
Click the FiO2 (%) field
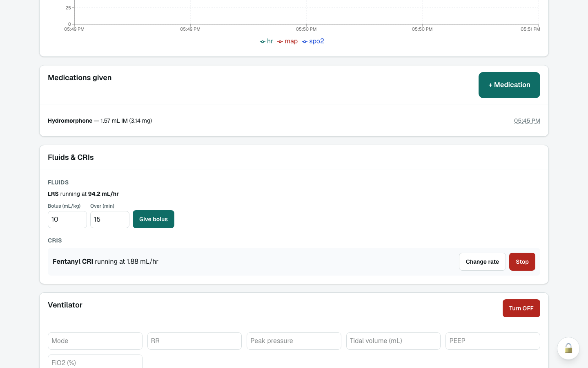(95, 361)
